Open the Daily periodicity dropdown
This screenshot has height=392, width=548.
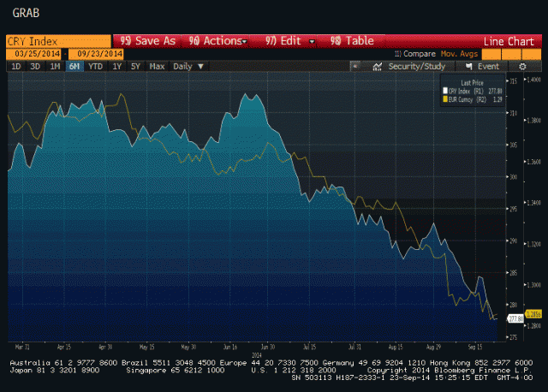[186, 66]
